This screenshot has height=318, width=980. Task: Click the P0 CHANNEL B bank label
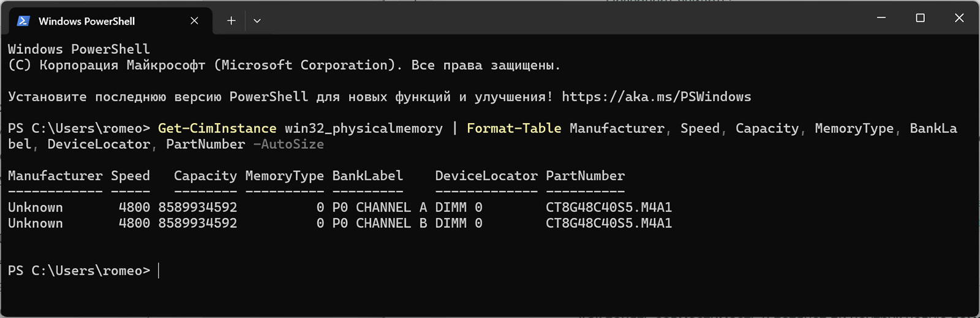click(x=380, y=224)
